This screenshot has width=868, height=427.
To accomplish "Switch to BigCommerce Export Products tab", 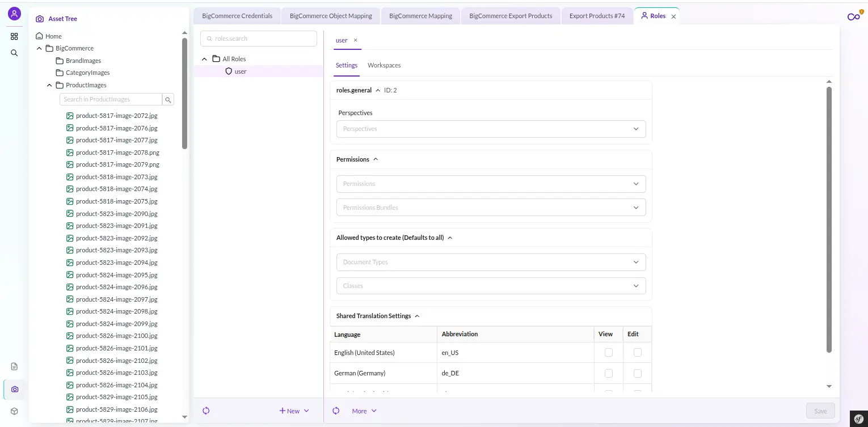I will click(511, 16).
